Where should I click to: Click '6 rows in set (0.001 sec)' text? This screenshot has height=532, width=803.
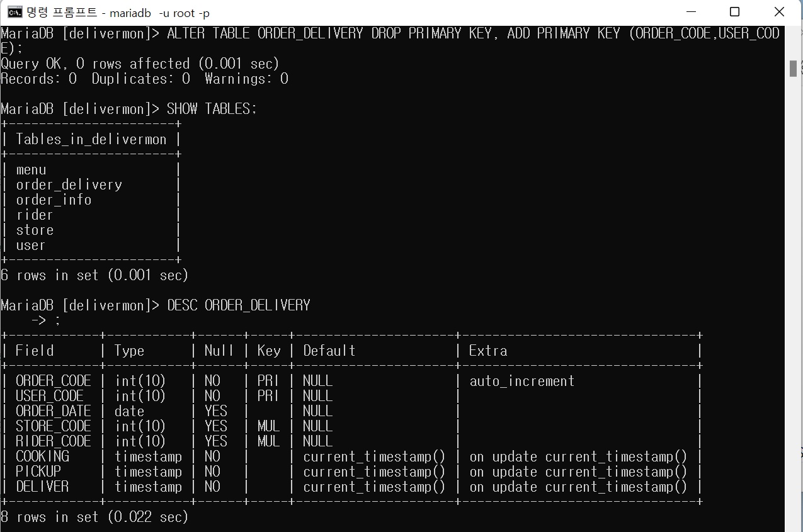[x=94, y=275]
